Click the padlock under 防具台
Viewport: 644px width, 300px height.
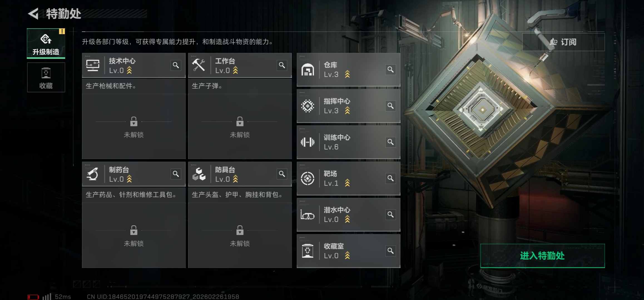click(240, 230)
